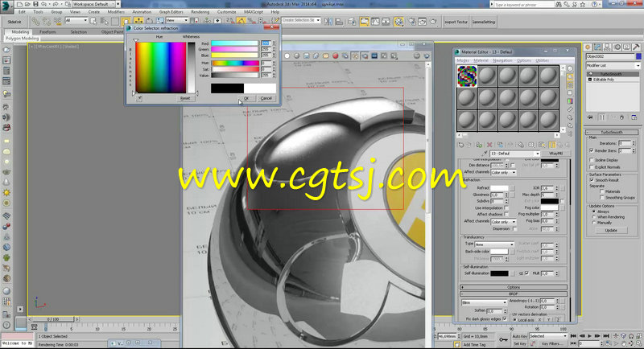
Task: Enable Isoline Display checkbox
Action: point(592,160)
